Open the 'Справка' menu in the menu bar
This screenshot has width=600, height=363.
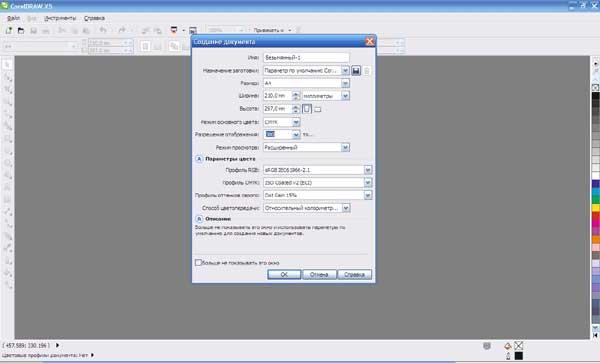tap(94, 18)
